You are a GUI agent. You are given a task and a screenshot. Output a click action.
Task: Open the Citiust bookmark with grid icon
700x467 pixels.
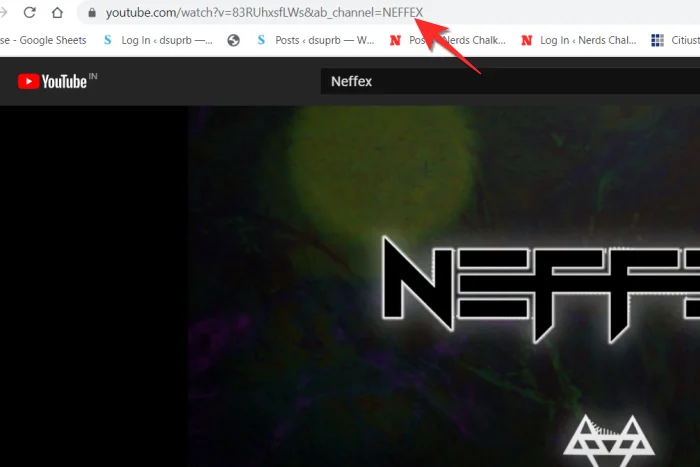click(675, 41)
